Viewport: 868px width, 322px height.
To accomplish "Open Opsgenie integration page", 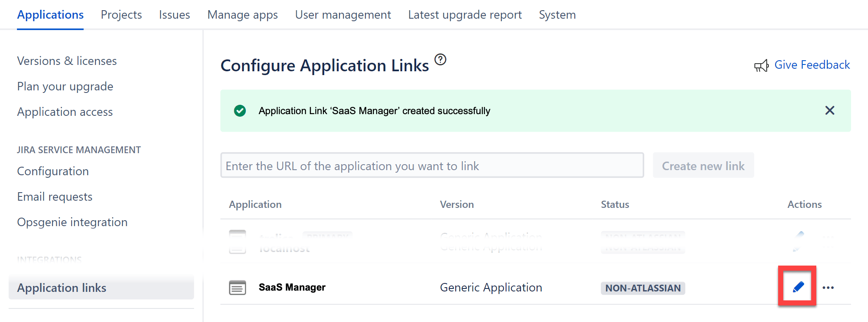I will click(72, 222).
